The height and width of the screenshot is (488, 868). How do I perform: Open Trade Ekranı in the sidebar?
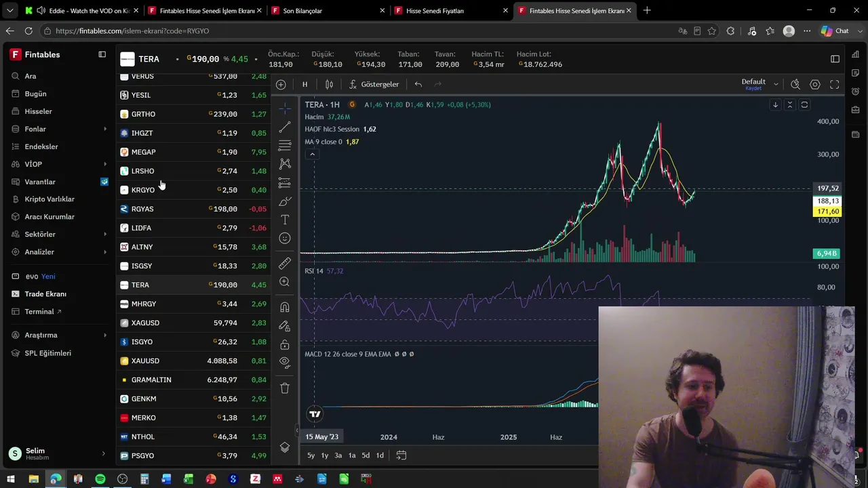[x=45, y=294]
